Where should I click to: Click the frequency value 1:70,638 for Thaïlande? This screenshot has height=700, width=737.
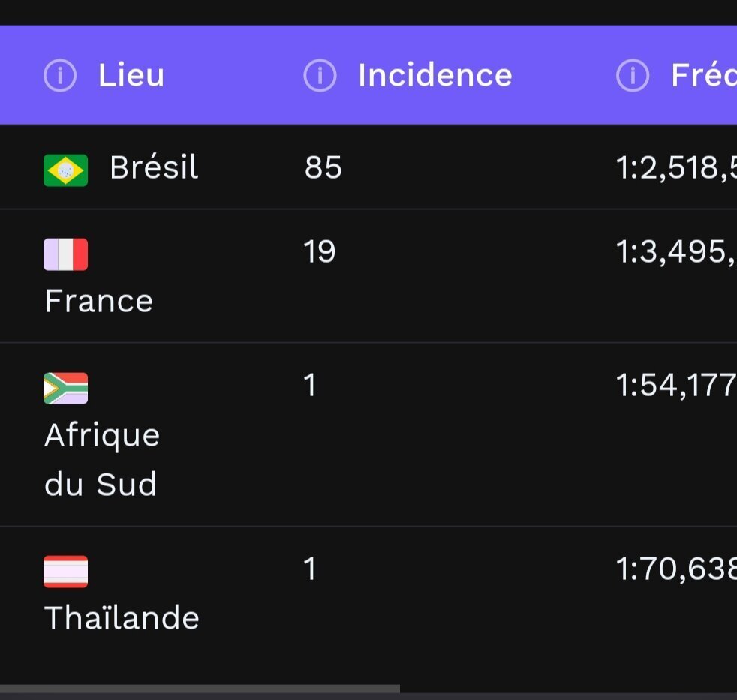click(676, 569)
